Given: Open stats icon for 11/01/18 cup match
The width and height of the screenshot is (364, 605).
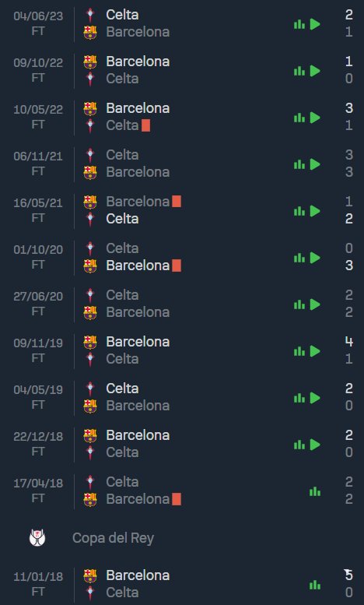Looking at the screenshot, I should pos(315,585).
